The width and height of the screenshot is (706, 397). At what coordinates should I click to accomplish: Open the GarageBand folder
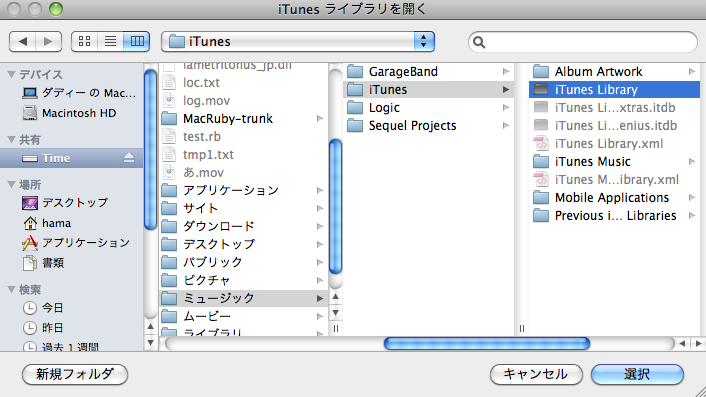pyautogui.click(x=428, y=72)
